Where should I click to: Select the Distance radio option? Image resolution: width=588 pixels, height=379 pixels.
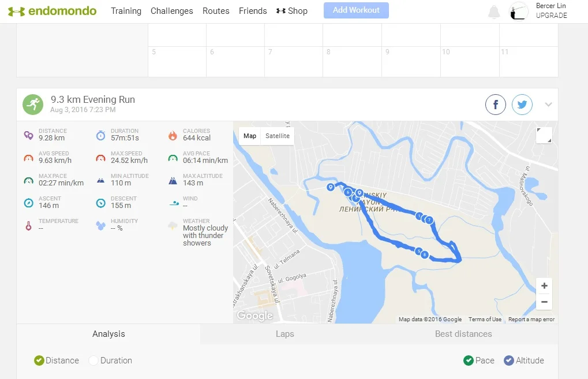click(39, 361)
